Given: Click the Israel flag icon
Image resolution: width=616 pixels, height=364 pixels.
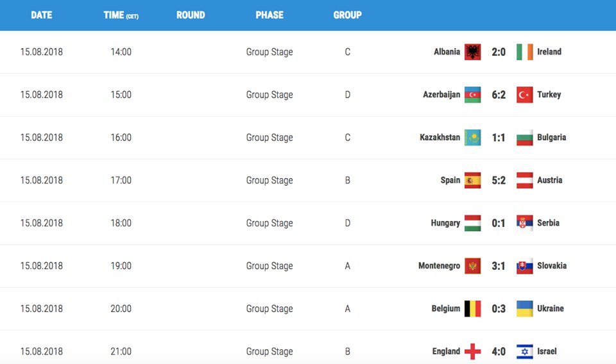Looking at the screenshot, I should pyautogui.click(x=524, y=351).
